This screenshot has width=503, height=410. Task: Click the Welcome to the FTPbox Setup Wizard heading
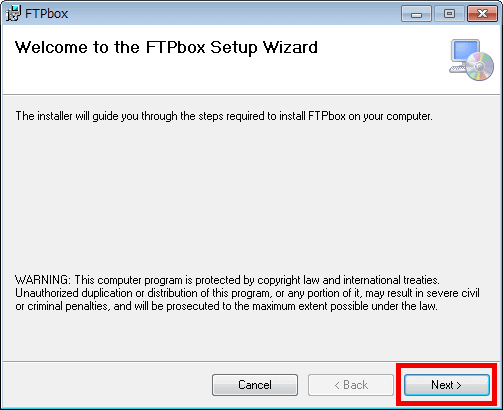[x=166, y=48]
